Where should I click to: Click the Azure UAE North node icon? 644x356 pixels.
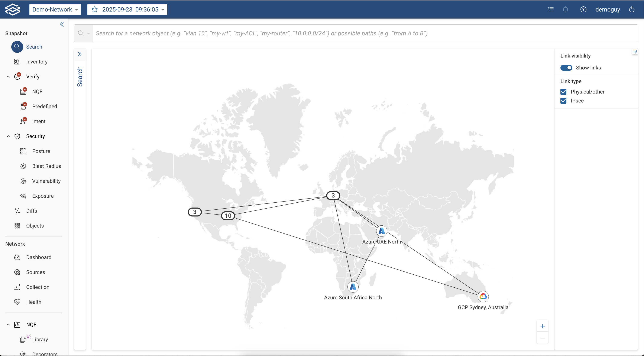point(382,231)
